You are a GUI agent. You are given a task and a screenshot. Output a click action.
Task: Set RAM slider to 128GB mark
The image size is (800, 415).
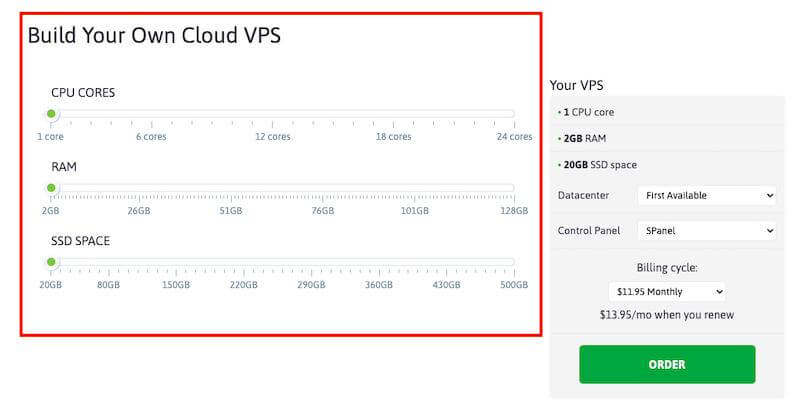(513, 188)
